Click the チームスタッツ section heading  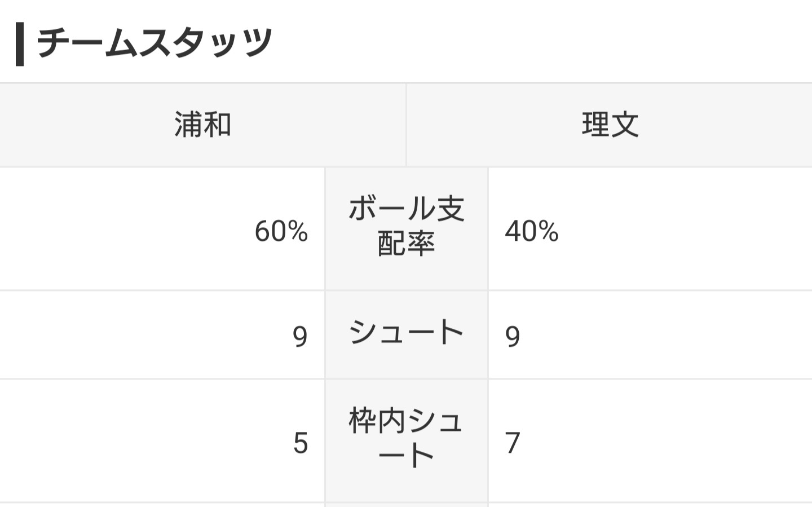pos(155,43)
